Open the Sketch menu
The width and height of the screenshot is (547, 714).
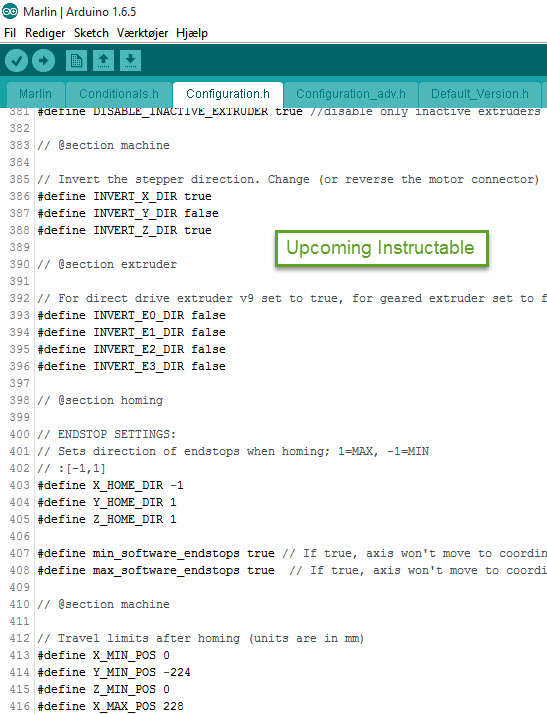(x=91, y=33)
